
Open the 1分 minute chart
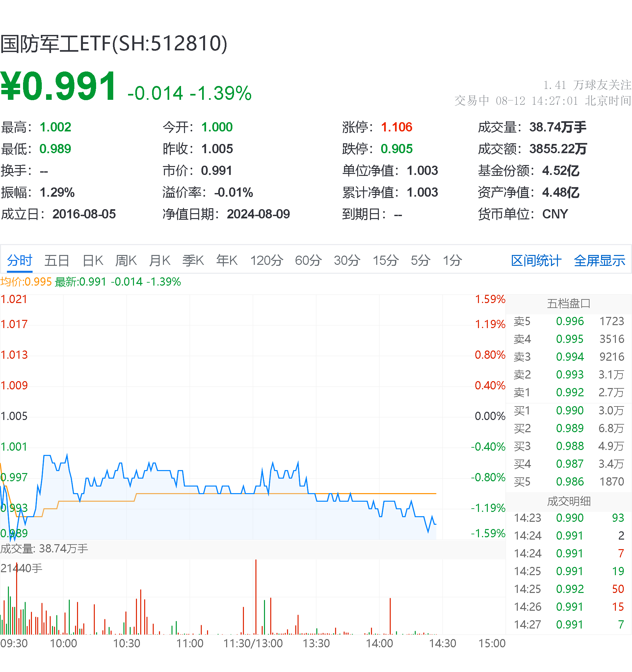click(x=452, y=261)
